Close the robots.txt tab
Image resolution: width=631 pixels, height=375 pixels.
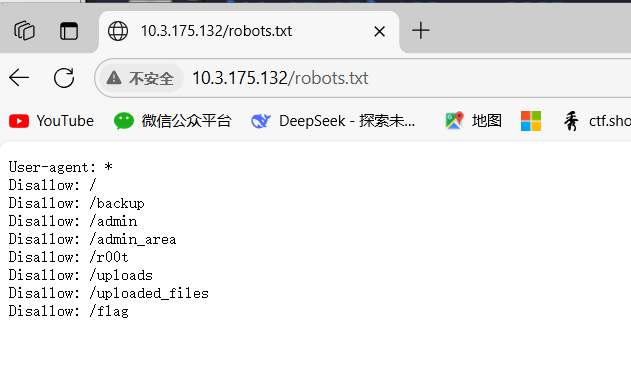pyautogui.click(x=379, y=31)
